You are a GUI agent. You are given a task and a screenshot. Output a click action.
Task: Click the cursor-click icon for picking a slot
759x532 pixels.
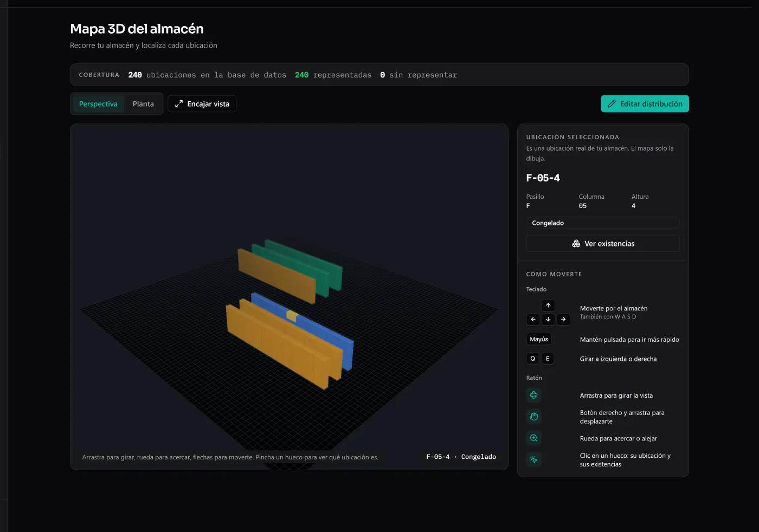pos(534,459)
